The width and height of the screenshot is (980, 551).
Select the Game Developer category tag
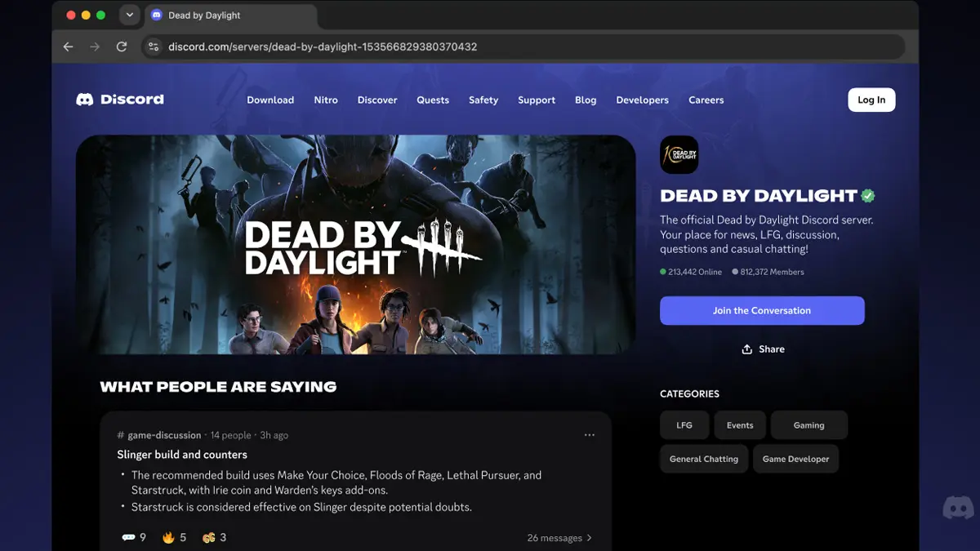click(x=795, y=459)
